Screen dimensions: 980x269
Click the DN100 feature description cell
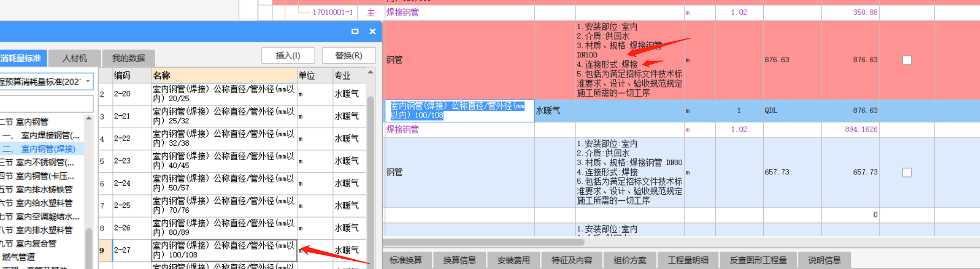click(630, 60)
